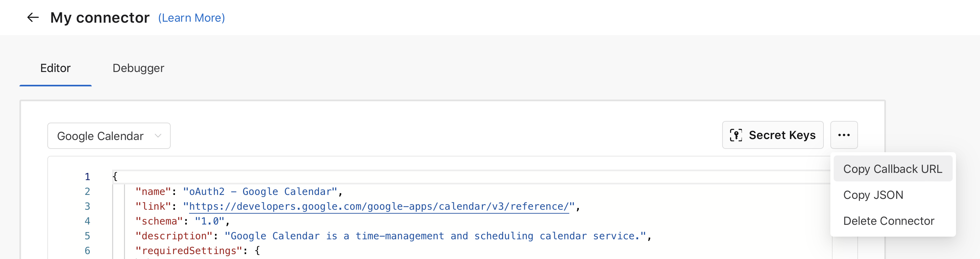Click the key icon on Secret Keys
980x259 pixels.
tap(735, 135)
